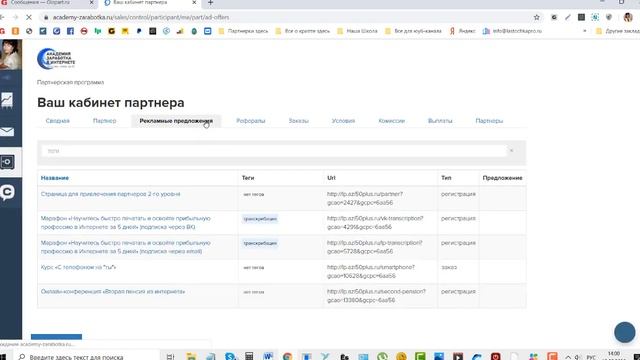This screenshot has height=360, width=640.
Task: Open the safe/sales icon in left sidebar
Action: [7, 162]
